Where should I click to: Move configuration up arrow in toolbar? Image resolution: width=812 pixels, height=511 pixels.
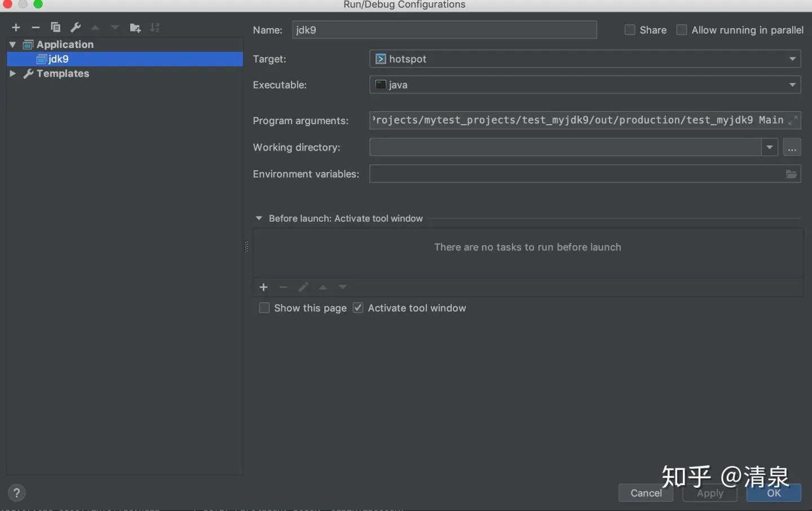tap(95, 27)
